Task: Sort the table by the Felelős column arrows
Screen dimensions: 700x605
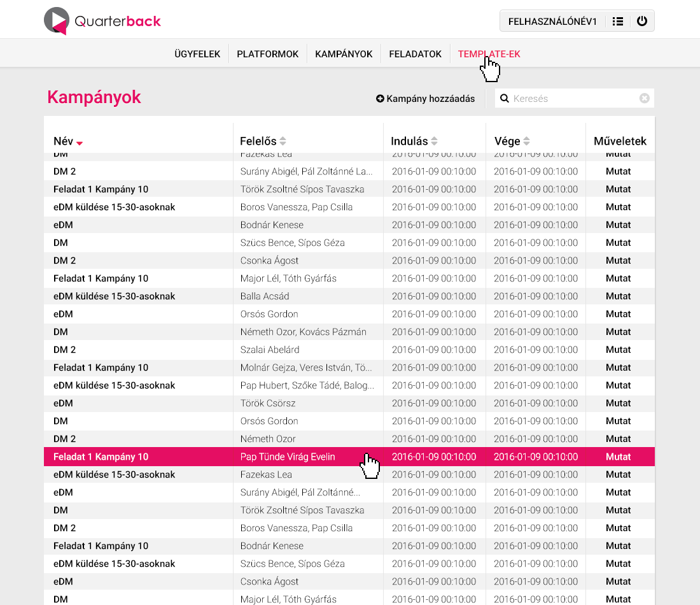Action: (283, 141)
